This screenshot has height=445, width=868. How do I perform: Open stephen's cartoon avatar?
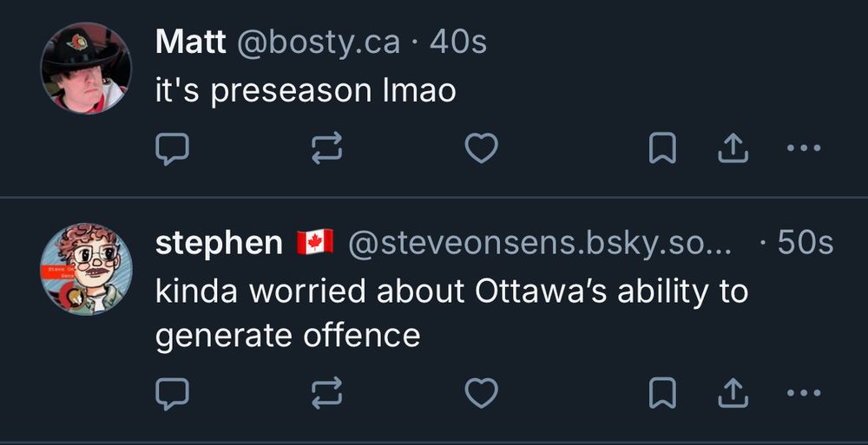pos(85,269)
